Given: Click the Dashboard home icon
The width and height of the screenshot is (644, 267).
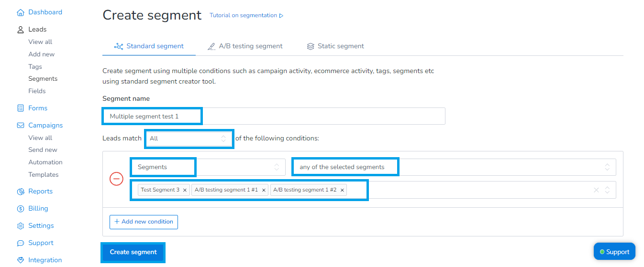Looking at the screenshot, I should point(20,12).
